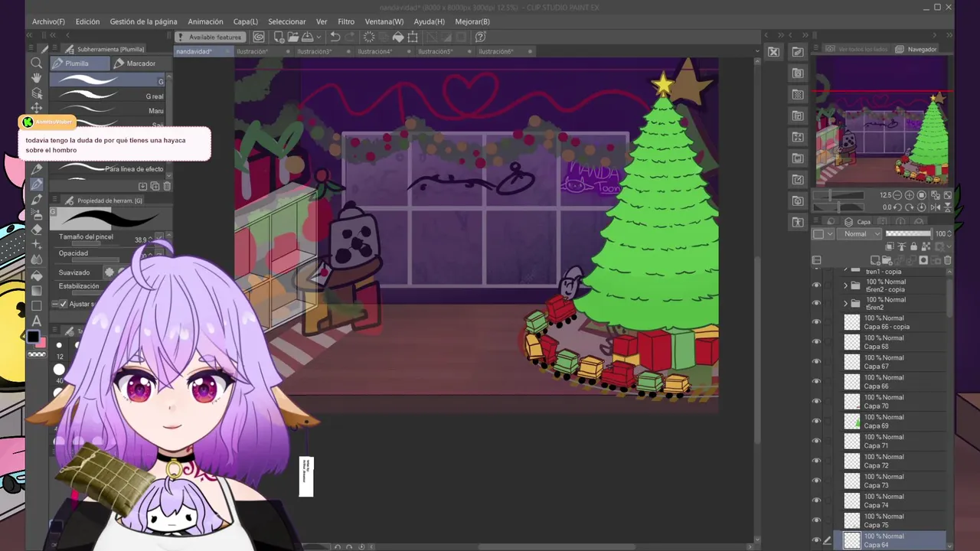Click the Save icon in toolbar
This screenshot has width=980, height=551.
[x=307, y=37]
